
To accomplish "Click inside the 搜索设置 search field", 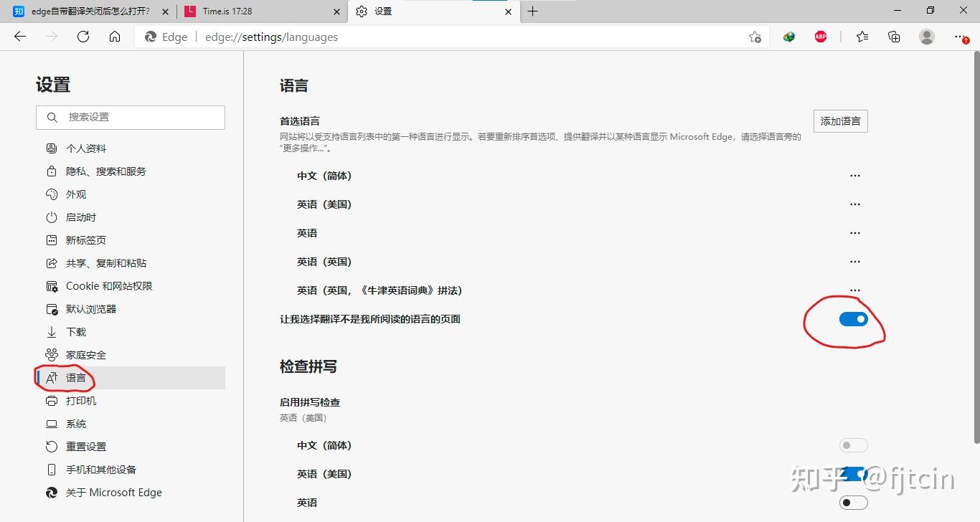I will pyautogui.click(x=131, y=117).
